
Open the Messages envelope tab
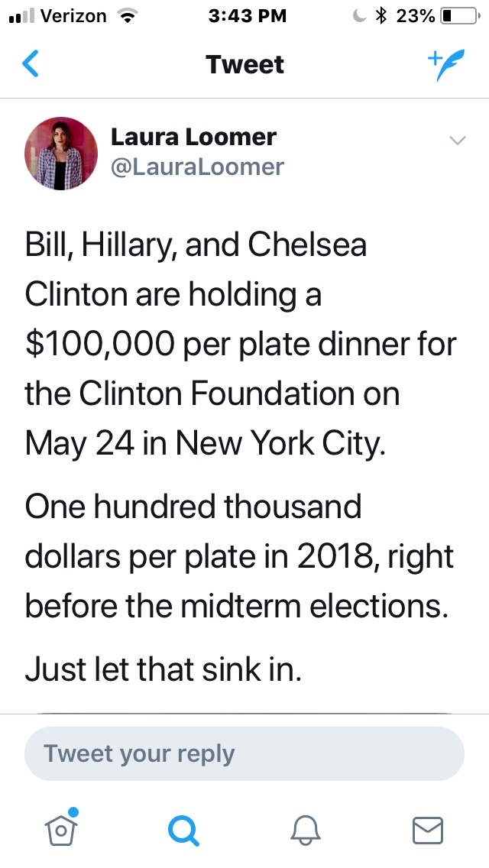428,829
